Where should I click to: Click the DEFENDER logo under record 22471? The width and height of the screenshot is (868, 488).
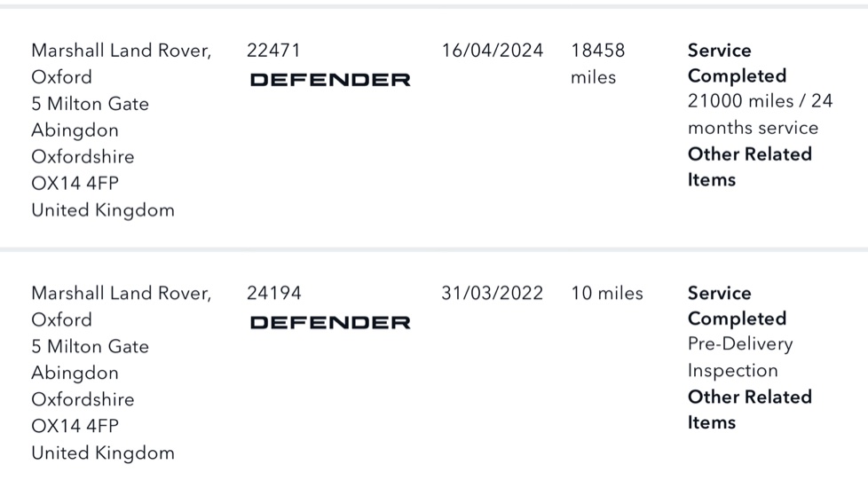(x=330, y=80)
